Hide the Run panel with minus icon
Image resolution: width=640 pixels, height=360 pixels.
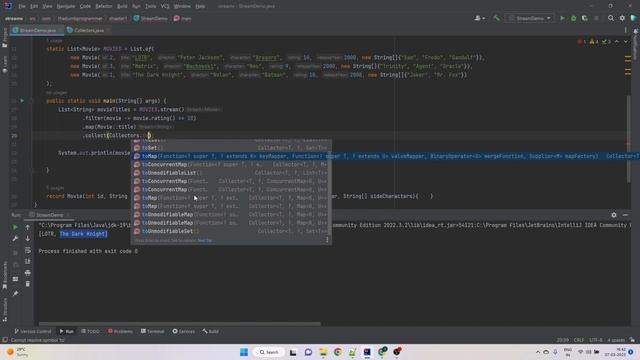click(x=625, y=215)
